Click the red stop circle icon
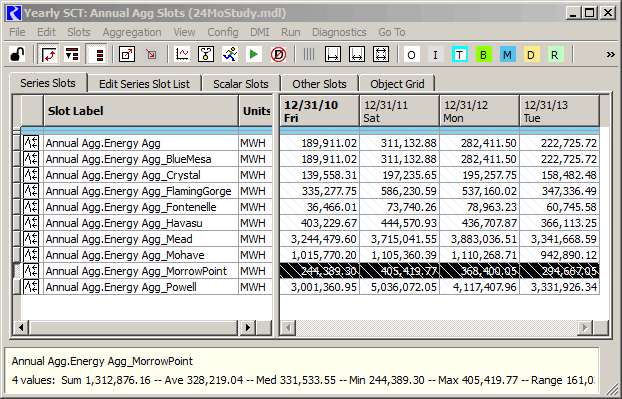Image resolution: width=622 pixels, height=399 pixels. [x=278, y=54]
